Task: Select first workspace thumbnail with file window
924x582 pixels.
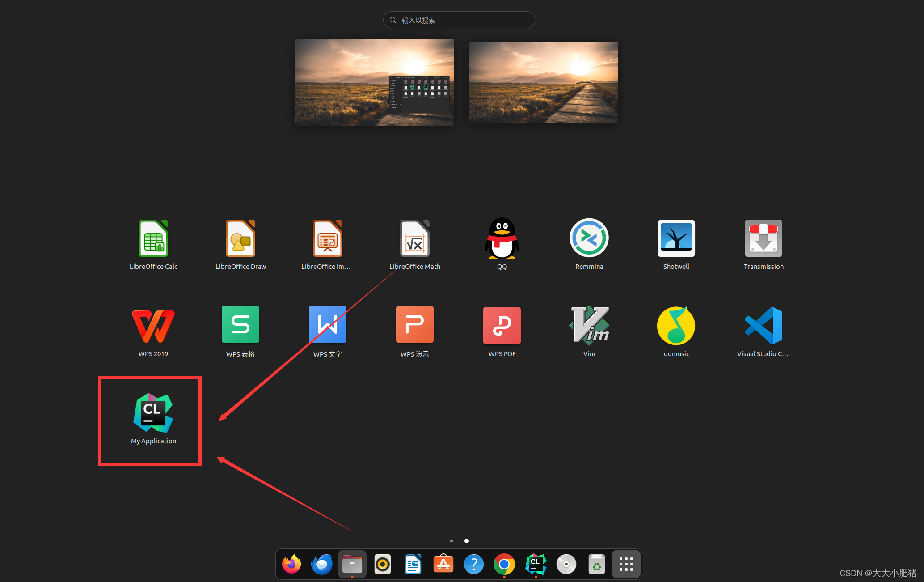Action: click(375, 82)
